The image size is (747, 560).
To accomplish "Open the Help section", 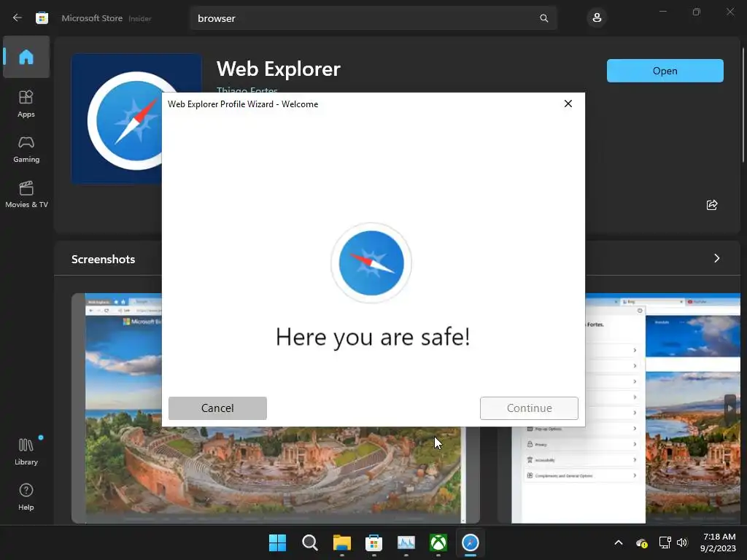I will pos(26,497).
